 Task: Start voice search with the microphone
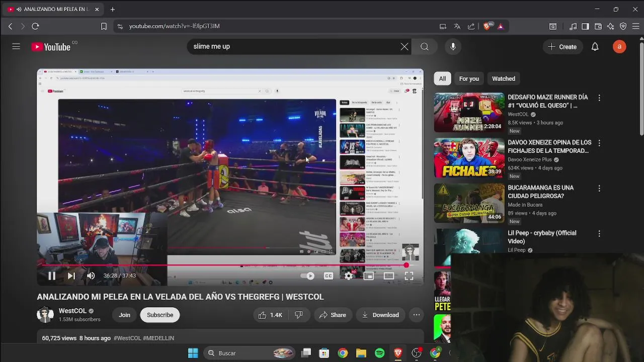pos(453,47)
